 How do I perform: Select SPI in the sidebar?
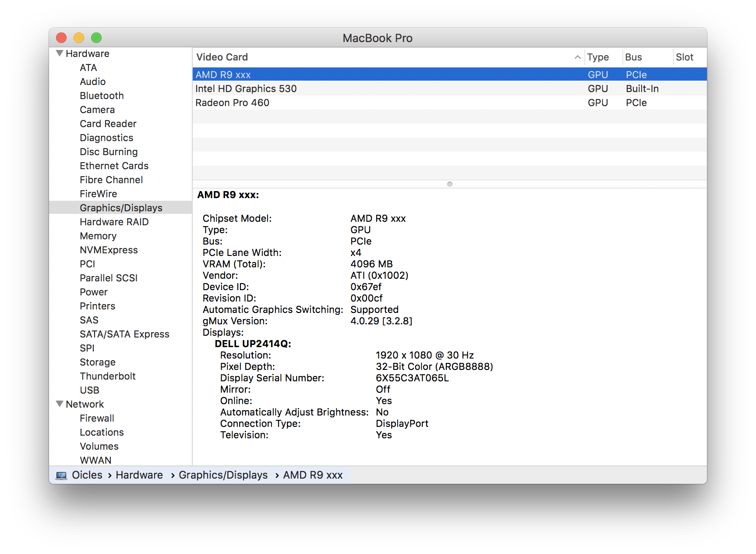(x=87, y=348)
